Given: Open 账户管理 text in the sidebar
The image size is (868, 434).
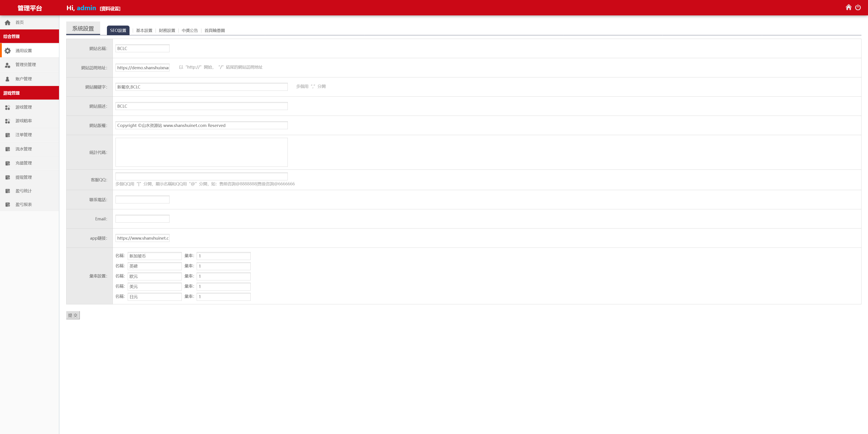Looking at the screenshot, I should tap(24, 79).
